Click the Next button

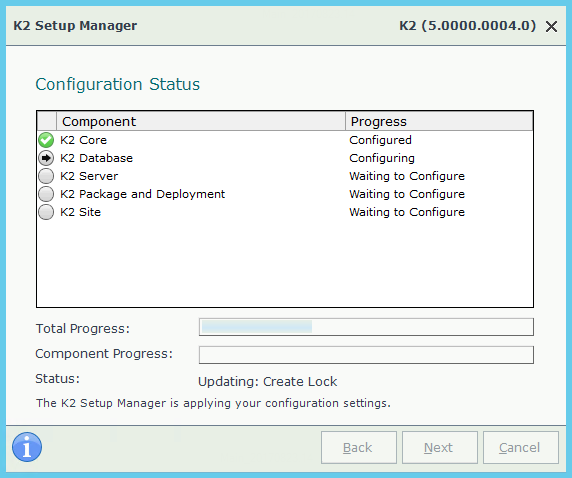(440, 448)
